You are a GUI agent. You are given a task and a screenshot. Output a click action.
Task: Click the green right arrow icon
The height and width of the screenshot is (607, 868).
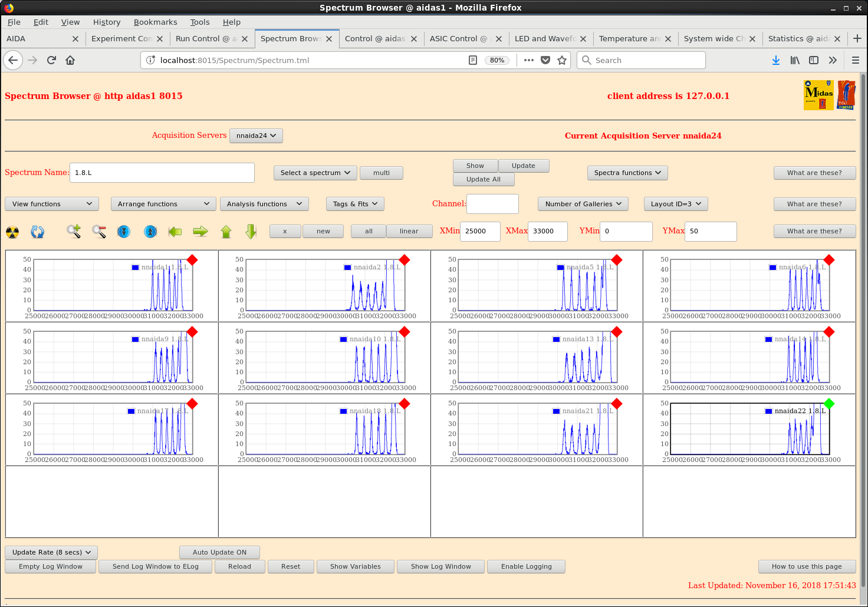(x=200, y=232)
